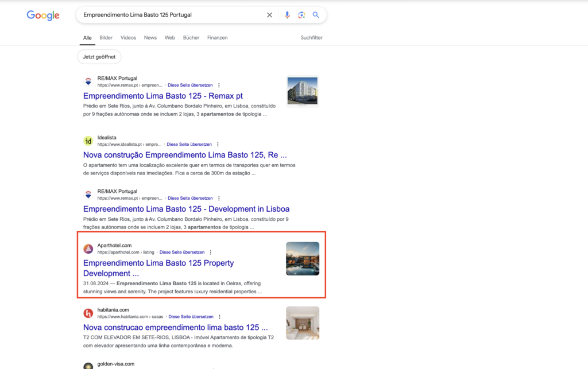Click Diese Seite übersetzen for Remax pt result
This screenshot has height=369, width=588.
pos(190,86)
